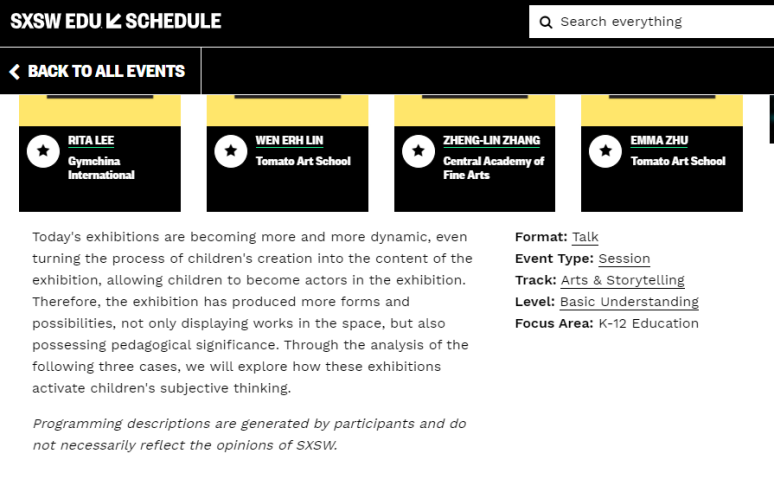The height and width of the screenshot is (492, 774).
Task: Click the Basic Understanding level link
Action: pyautogui.click(x=629, y=302)
